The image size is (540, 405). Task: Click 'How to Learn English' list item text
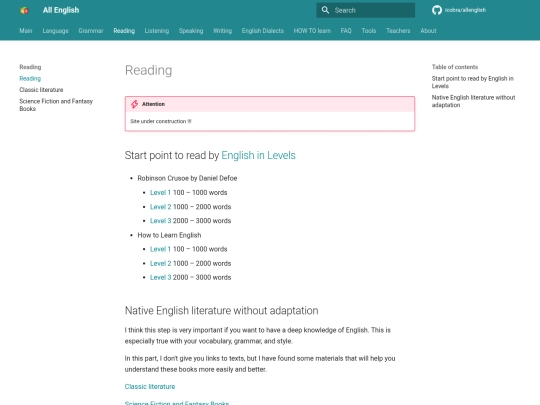[x=169, y=235]
